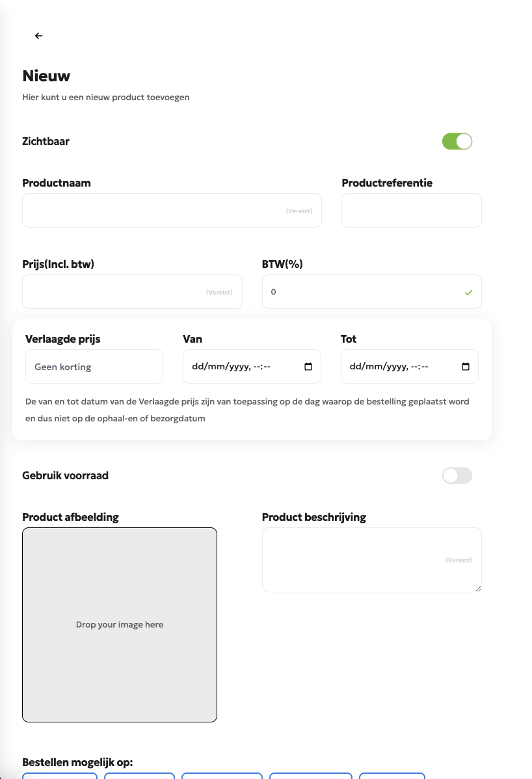Open calendar picker in the Tot field
This screenshot has width=532, height=779.
click(x=466, y=367)
